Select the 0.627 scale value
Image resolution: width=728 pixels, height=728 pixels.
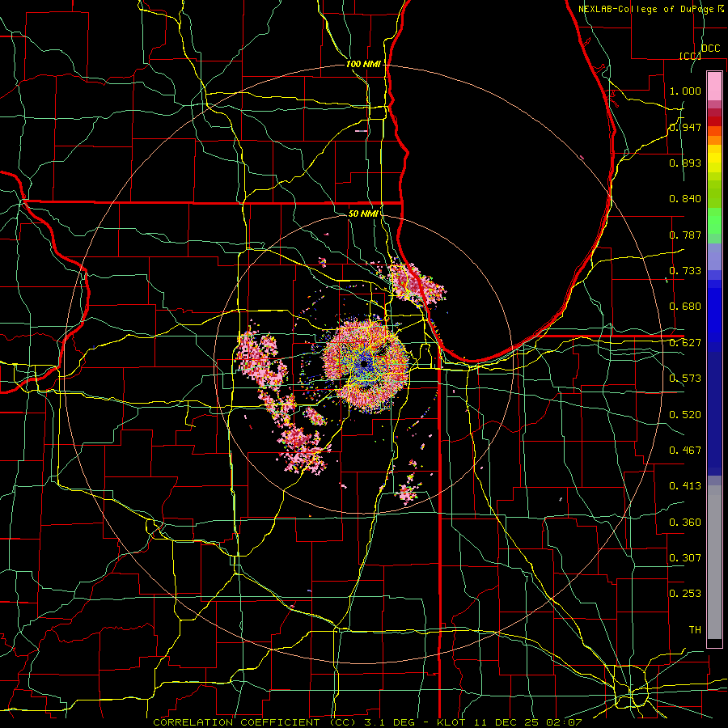click(x=685, y=343)
